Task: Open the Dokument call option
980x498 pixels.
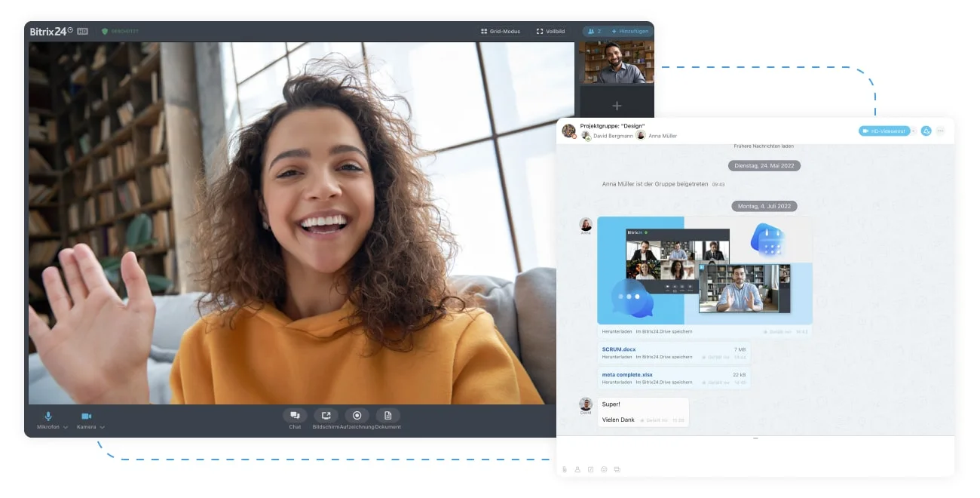Action: click(388, 415)
